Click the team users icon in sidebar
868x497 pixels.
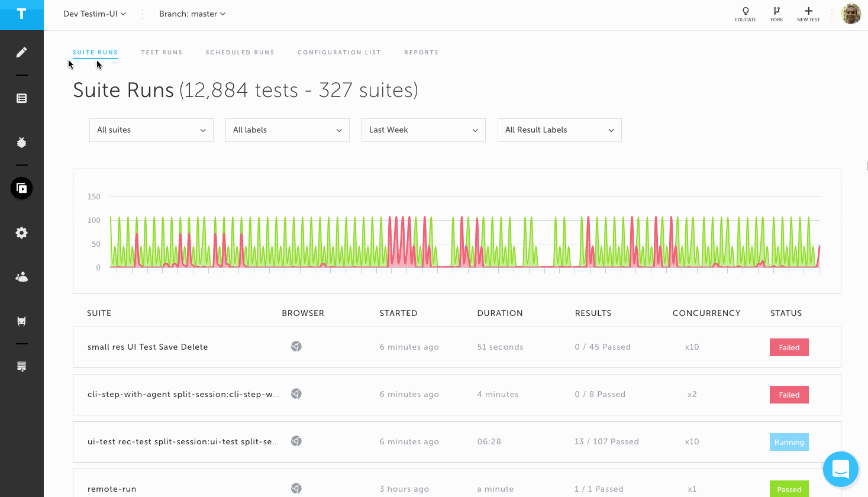(21, 277)
